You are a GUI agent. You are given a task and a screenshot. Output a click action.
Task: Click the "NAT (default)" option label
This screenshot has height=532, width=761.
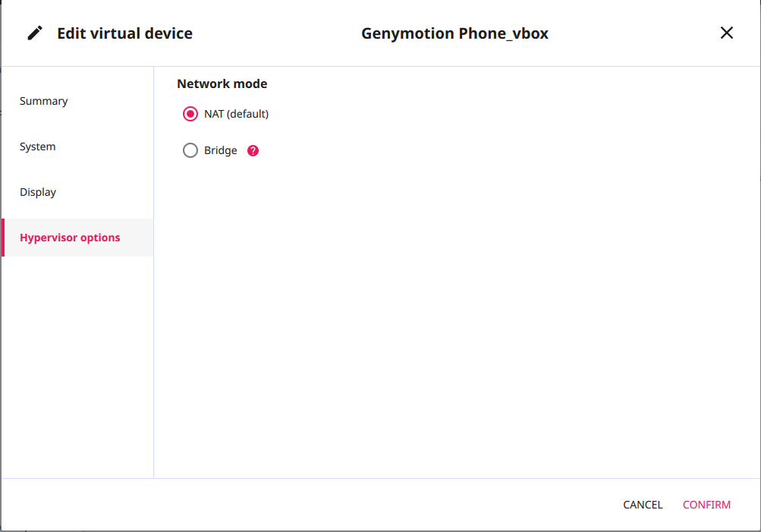click(236, 114)
